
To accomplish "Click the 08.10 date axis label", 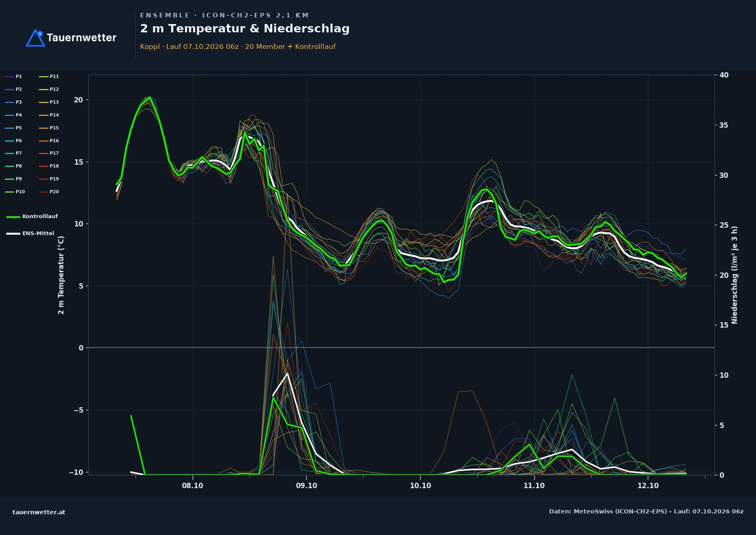I will 193,486.
